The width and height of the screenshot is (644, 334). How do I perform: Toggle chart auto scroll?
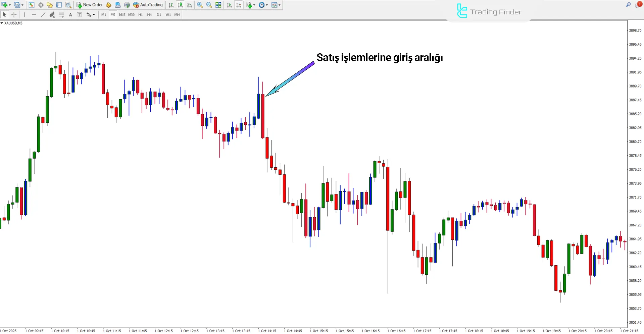click(229, 5)
